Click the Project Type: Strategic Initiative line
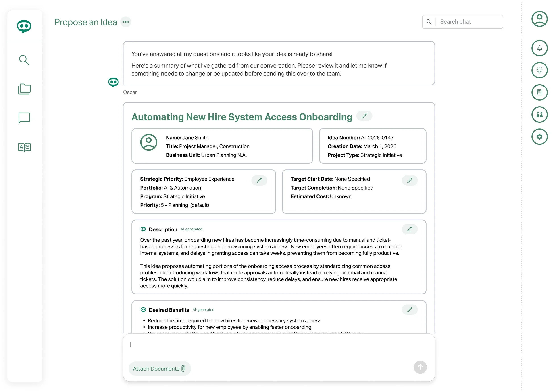The height and width of the screenshot is (392, 558). click(364, 155)
